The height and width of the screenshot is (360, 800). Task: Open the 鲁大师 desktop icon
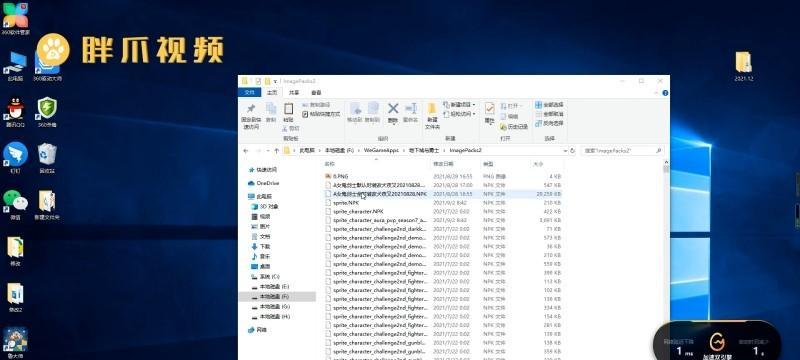pyautogui.click(x=15, y=343)
